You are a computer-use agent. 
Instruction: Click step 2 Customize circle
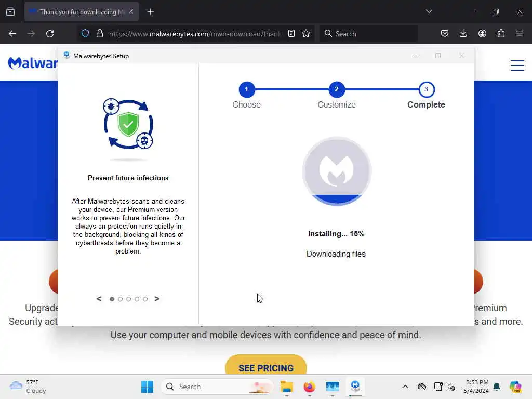coord(337,89)
